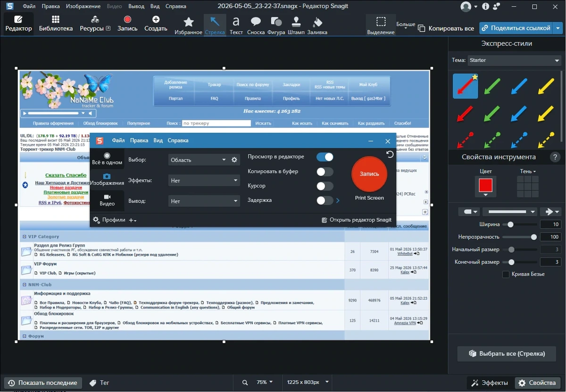
Task: Select the Shape (Фигура) tool
Action: click(x=276, y=25)
